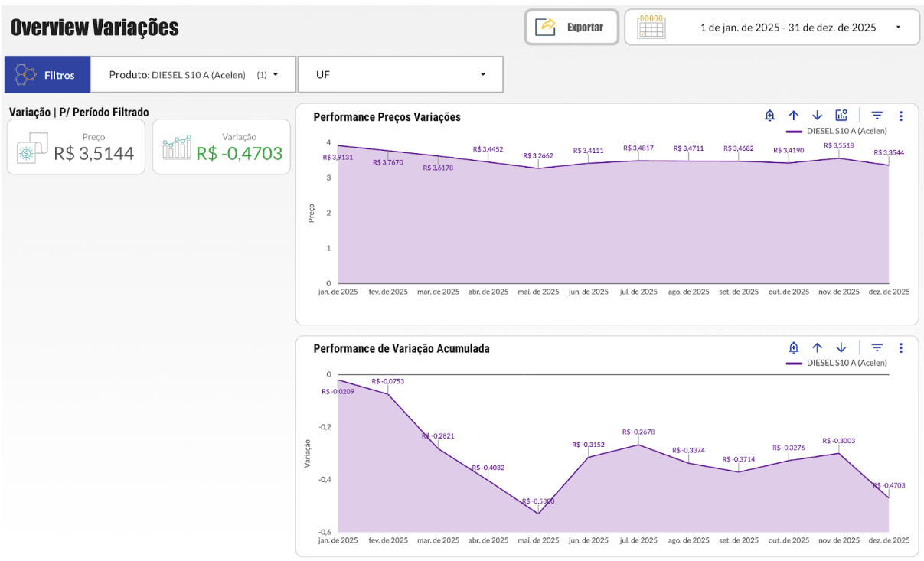Select the Preço R$ 3,5144 scorecard

(x=76, y=147)
